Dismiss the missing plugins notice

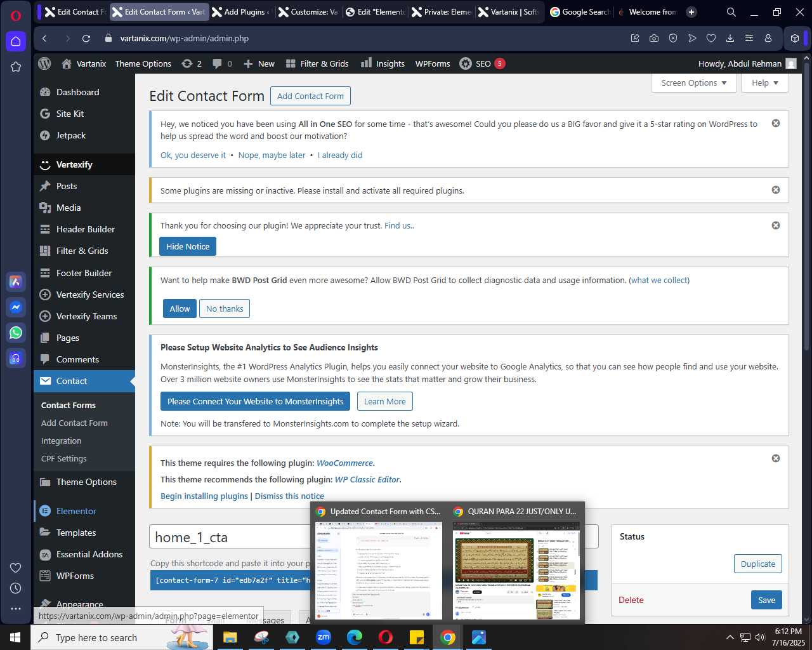[x=776, y=190]
